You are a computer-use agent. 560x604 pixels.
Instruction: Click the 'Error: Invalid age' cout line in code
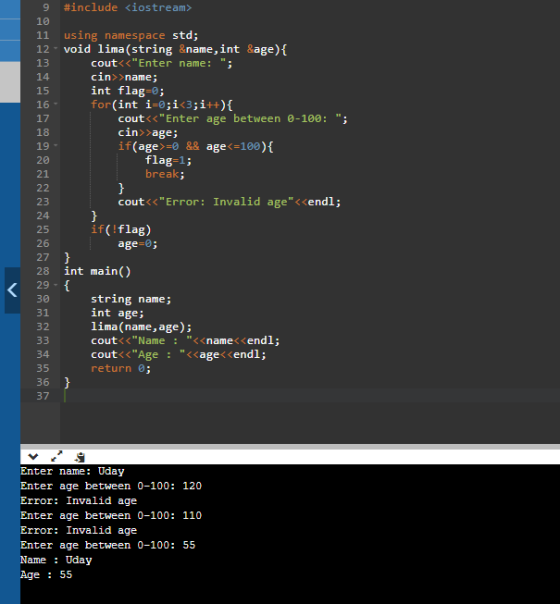(x=229, y=202)
